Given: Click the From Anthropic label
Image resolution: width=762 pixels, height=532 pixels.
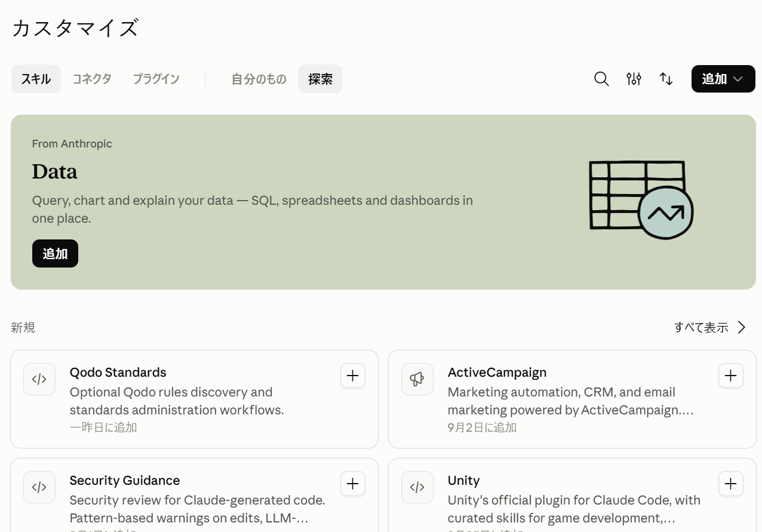Looking at the screenshot, I should click(x=72, y=144).
